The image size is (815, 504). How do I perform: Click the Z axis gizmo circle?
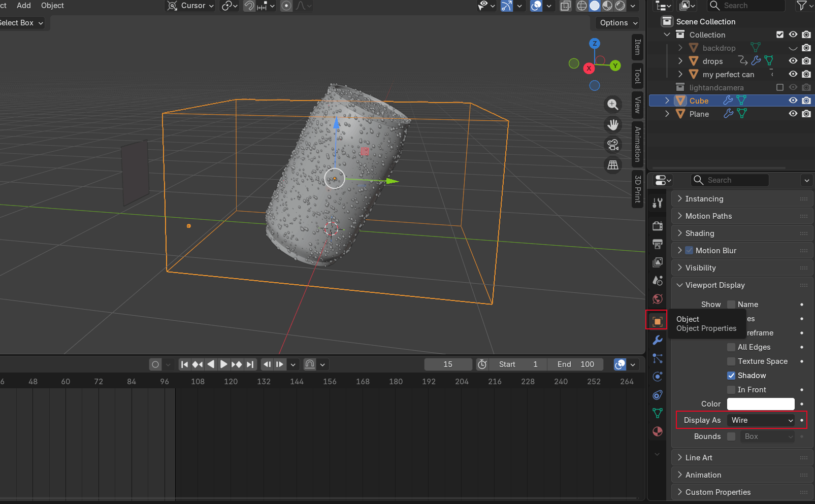point(595,44)
